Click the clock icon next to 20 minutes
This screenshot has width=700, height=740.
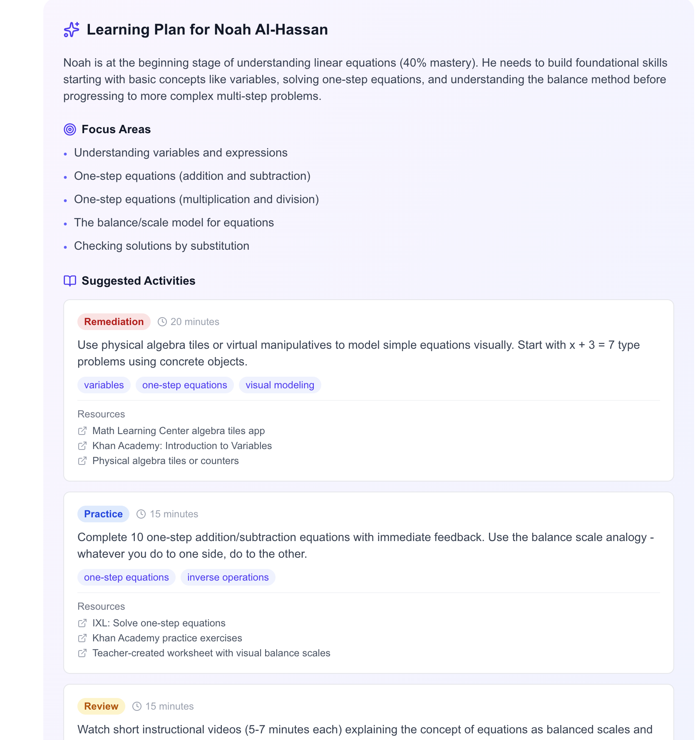(x=162, y=322)
